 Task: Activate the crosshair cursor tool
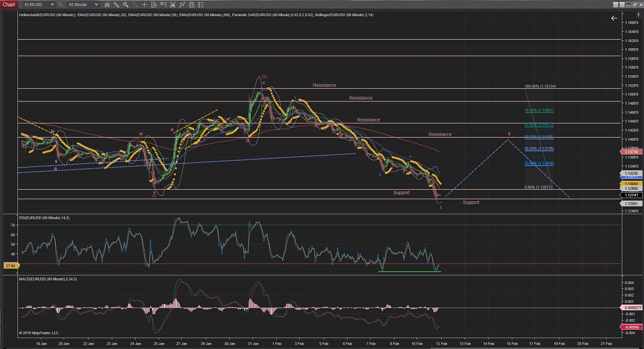coord(145,4)
